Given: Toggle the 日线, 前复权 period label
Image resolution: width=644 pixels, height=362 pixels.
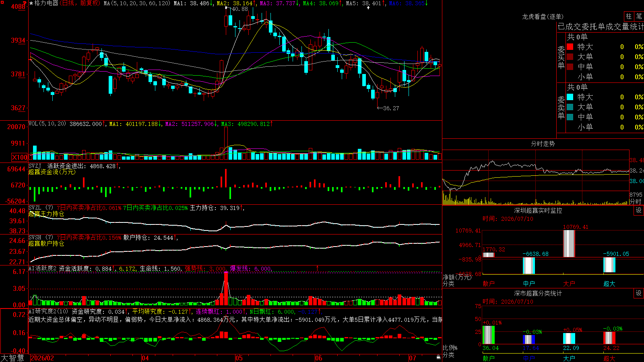Looking at the screenshot, I should 80,3.
